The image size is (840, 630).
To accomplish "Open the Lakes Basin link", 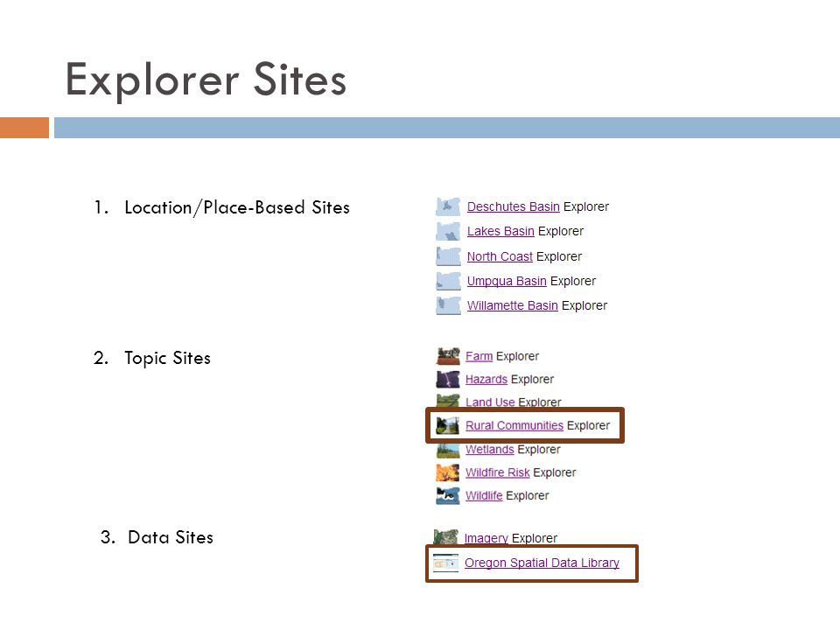I will point(500,231).
